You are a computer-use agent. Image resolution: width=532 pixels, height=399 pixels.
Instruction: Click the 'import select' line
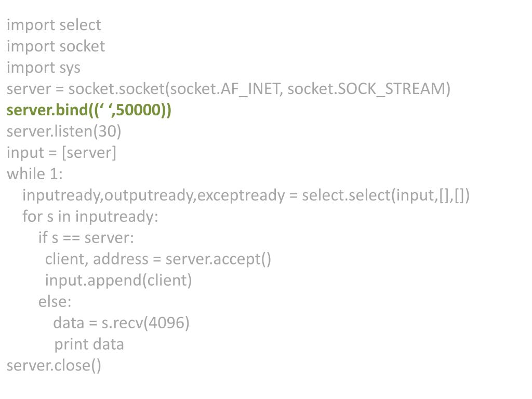point(54,25)
